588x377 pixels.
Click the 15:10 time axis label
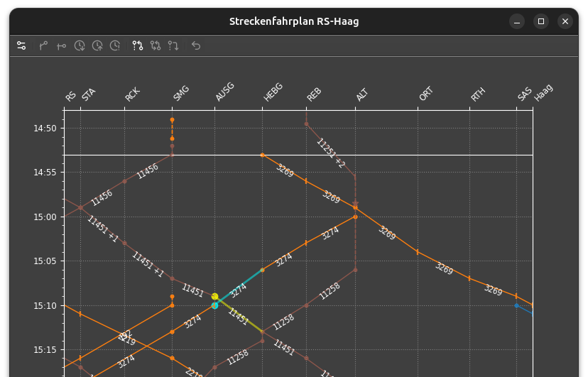[45, 306]
